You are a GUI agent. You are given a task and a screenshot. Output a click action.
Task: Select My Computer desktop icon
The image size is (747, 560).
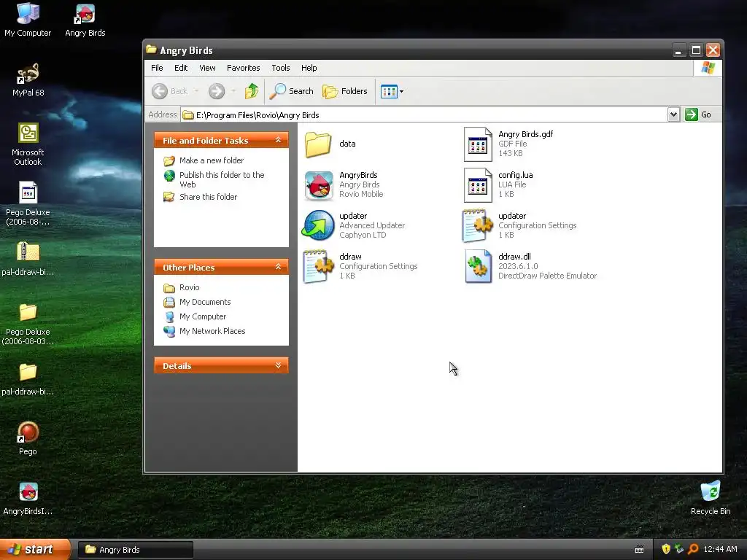28,20
